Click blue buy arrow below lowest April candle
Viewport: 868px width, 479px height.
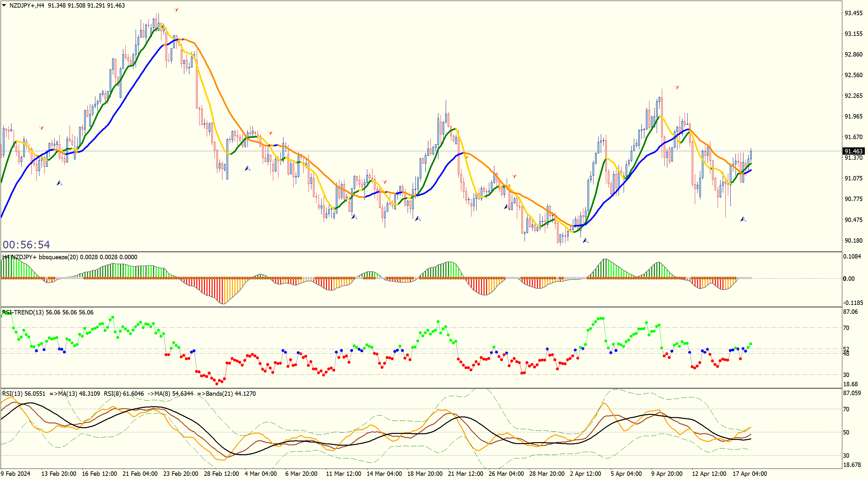click(x=586, y=240)
